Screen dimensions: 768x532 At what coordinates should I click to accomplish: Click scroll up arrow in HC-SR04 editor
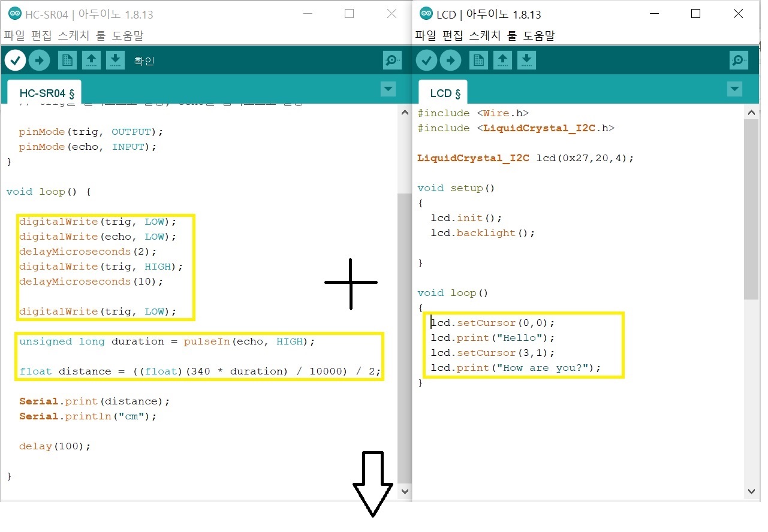click(404, 113)
